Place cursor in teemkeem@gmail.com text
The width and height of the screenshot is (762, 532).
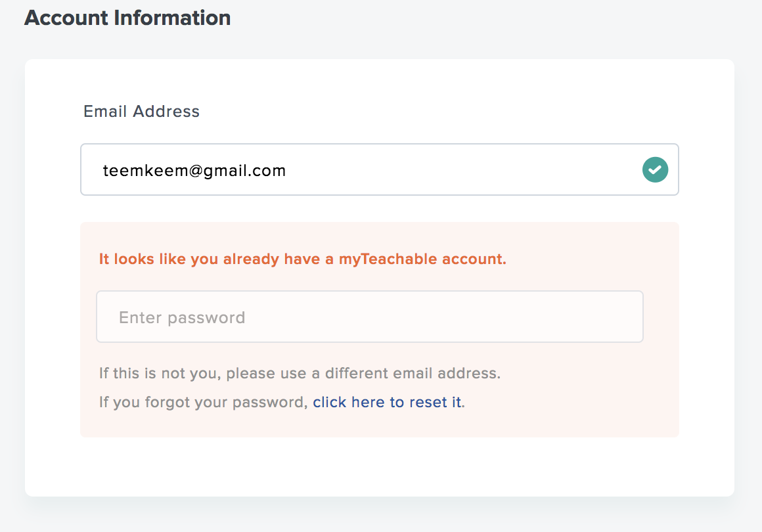pyautogui.click(x=194, y=171)
